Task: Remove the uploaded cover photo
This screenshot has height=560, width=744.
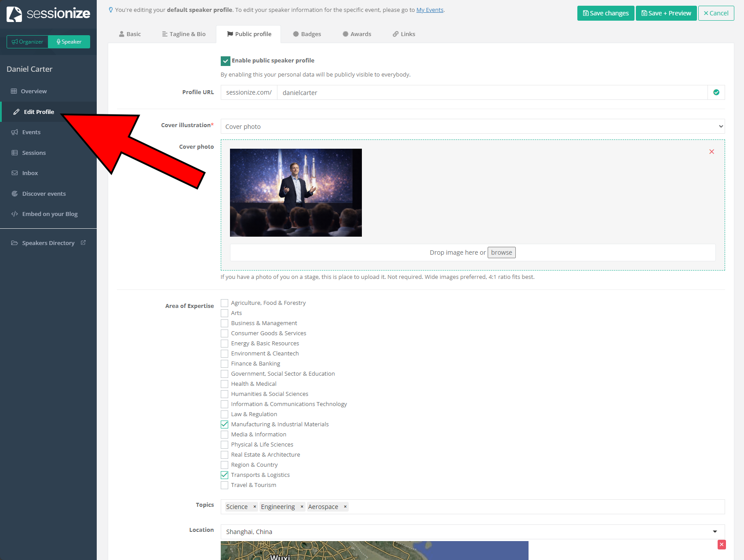Action: [711, 152]
